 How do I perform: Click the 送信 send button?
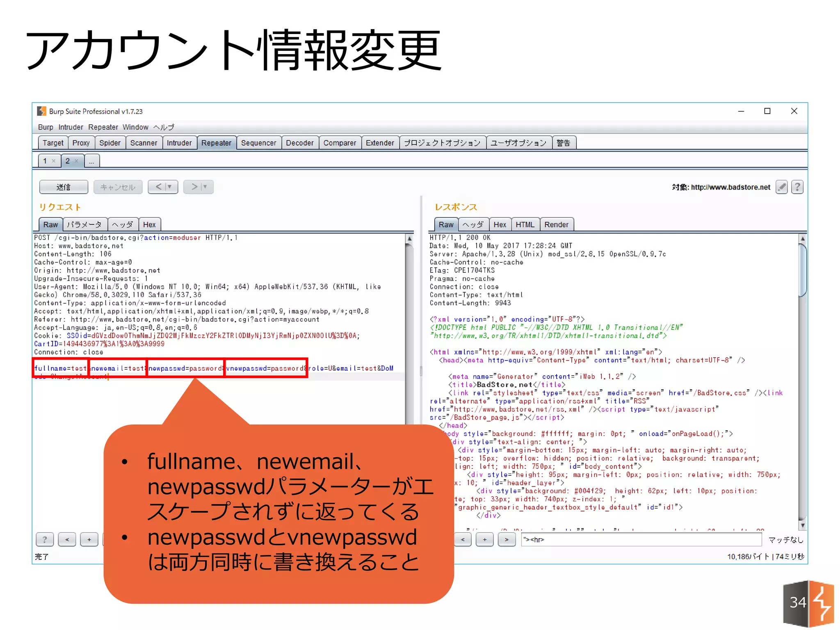coord(64,187)
